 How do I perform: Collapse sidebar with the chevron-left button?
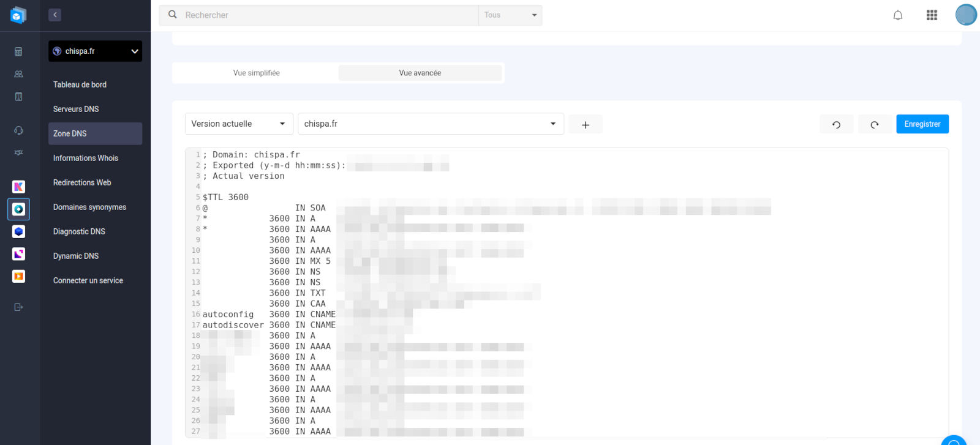pos(55,15)
